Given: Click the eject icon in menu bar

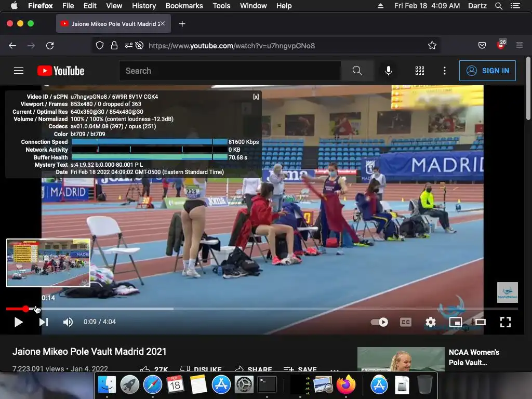Looking at the screenshot, I should click(x=380, y=6).
